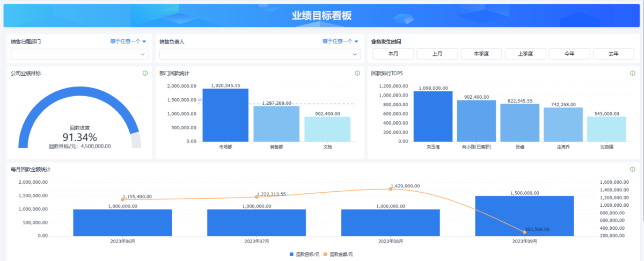Viewport: 644px width, 261px height.
Task: Toggle 回款金额/元 legend item
Action: (x=338, y=253)
